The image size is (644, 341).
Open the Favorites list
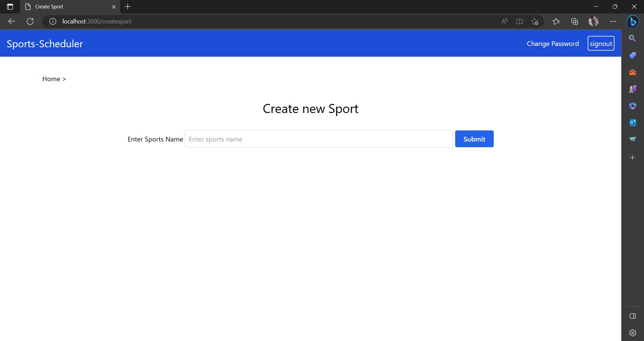[556, 21]
